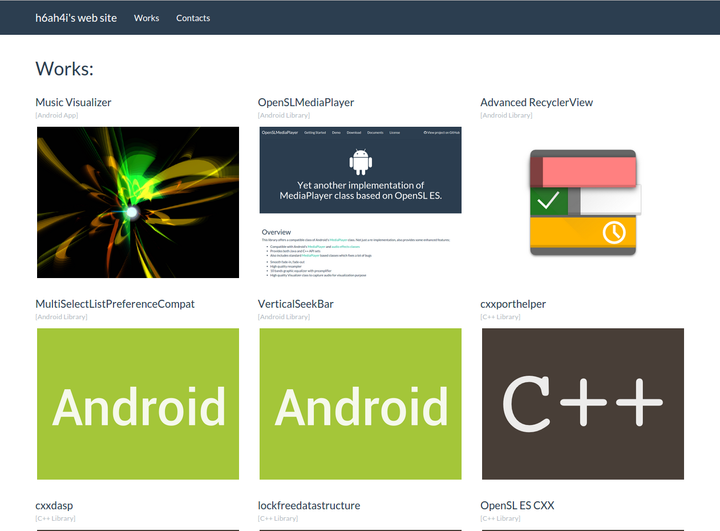Open the OpenSLMediaPlayer screenshot thumbnail
This screenshot has height=531, width=720.
click(360, 202)
